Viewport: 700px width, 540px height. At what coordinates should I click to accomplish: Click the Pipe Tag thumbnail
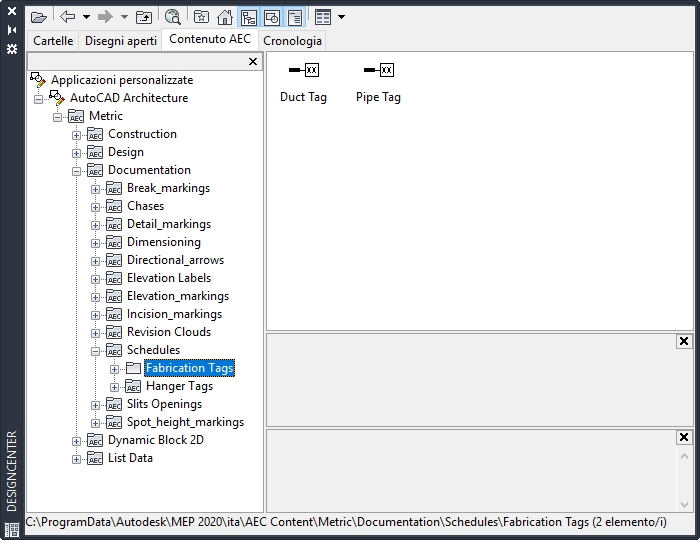pyautogui.click(x=379, y=70)
